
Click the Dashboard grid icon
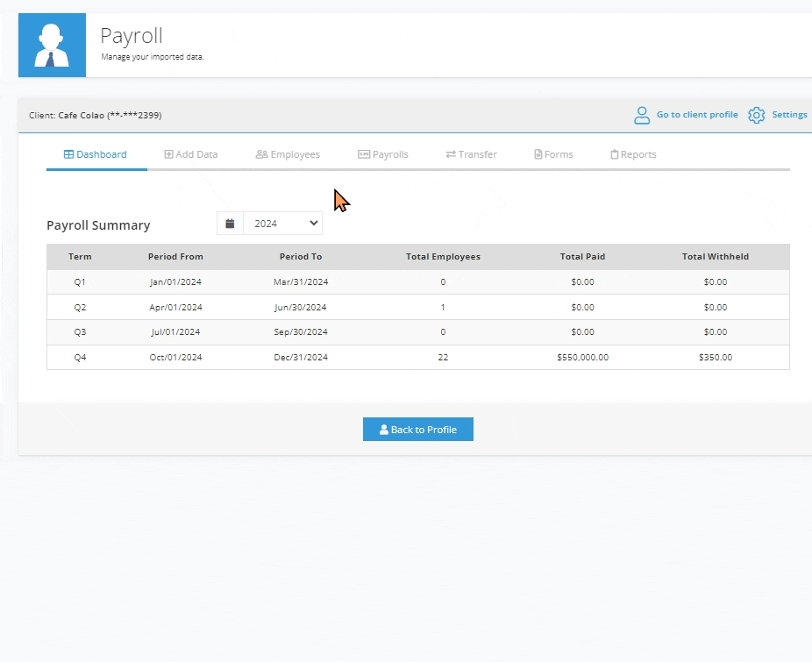tap(68, 154)
